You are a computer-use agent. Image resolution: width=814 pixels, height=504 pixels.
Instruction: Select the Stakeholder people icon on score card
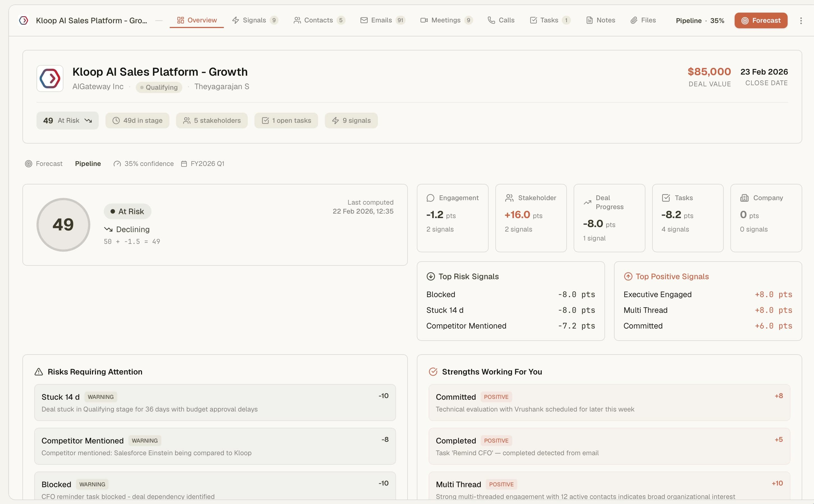pyautogui.click(x=509, y=198)
